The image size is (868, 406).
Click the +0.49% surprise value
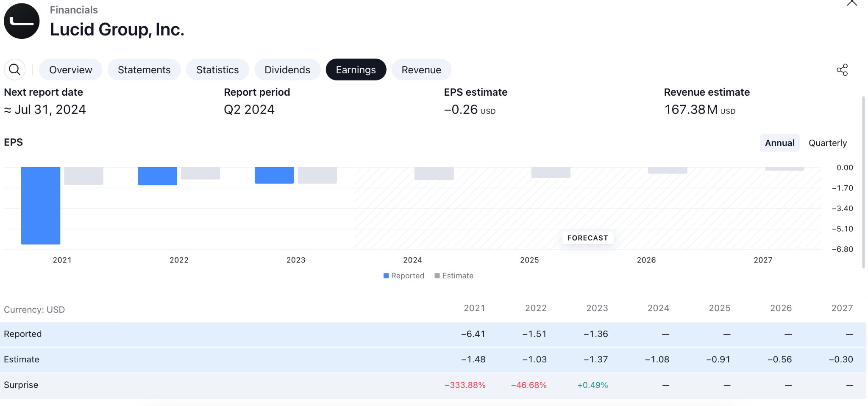click(x=593, y=385)
